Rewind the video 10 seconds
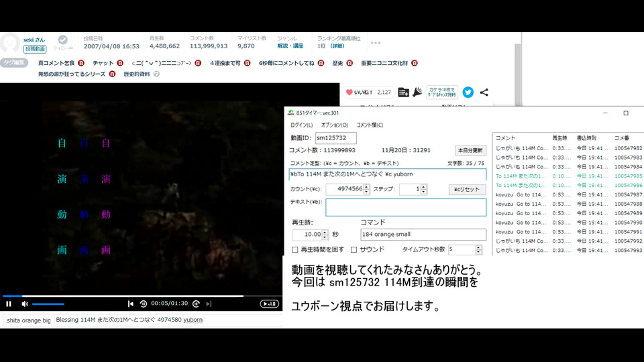Screen dimensions: 644x362 tap(143, 304)
